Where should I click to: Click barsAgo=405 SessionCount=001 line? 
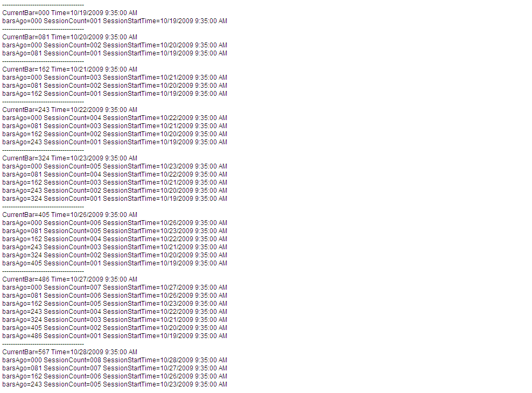[x=115, y=263]
